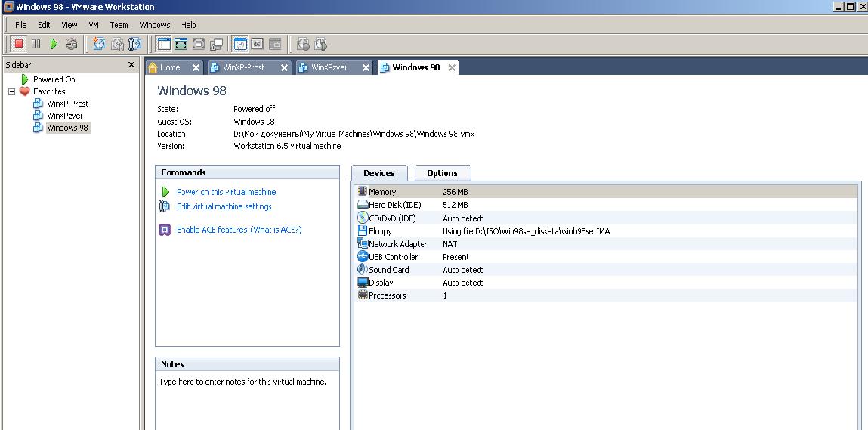
Task: Click the Console view toolbar icon
Action: click(275, 44)
